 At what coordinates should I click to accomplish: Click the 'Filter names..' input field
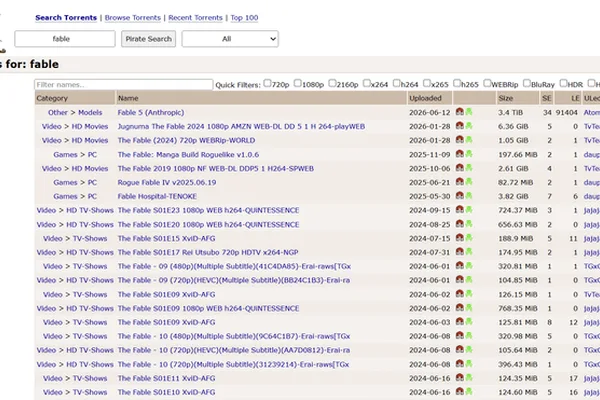coord(124,85)
